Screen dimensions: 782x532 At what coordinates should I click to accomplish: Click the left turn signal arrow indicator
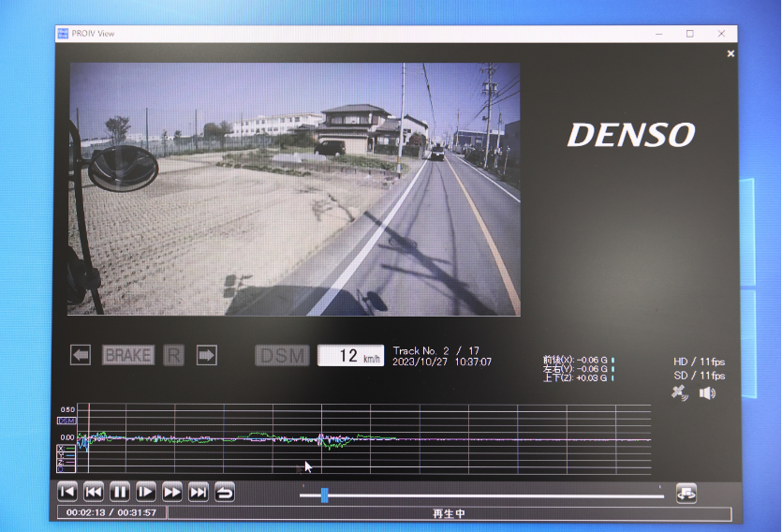[81, 355]
